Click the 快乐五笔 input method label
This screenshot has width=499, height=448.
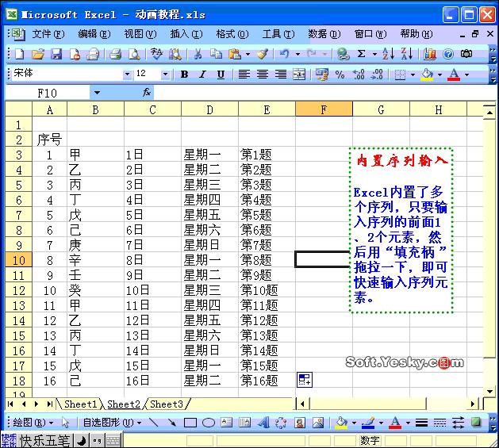[44, 441]
